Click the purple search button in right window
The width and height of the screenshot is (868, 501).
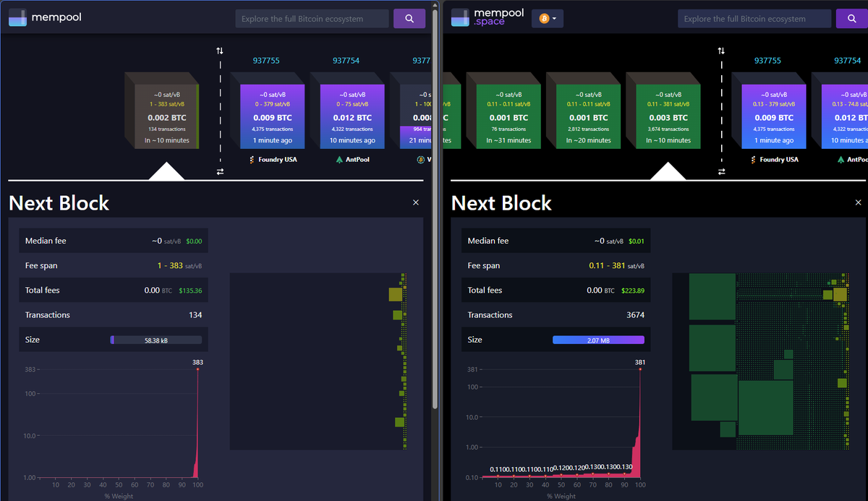pyautogui.click(x=852, y=19)
